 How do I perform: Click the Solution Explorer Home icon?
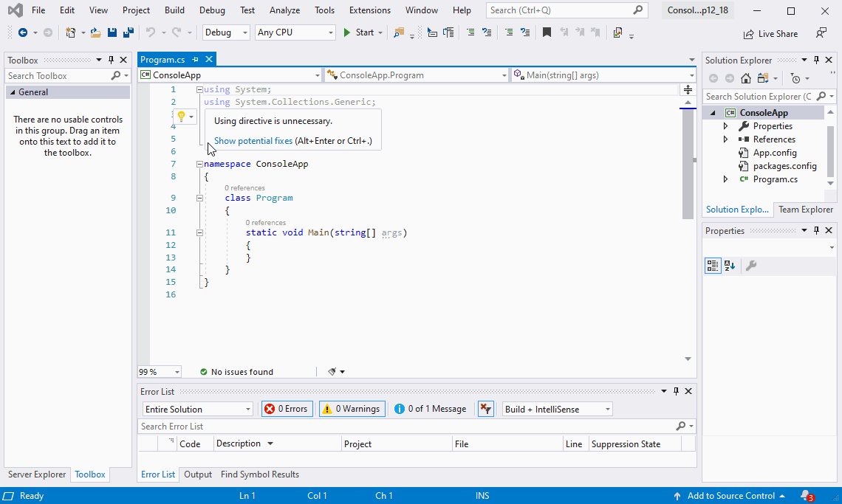coord(746,78)
